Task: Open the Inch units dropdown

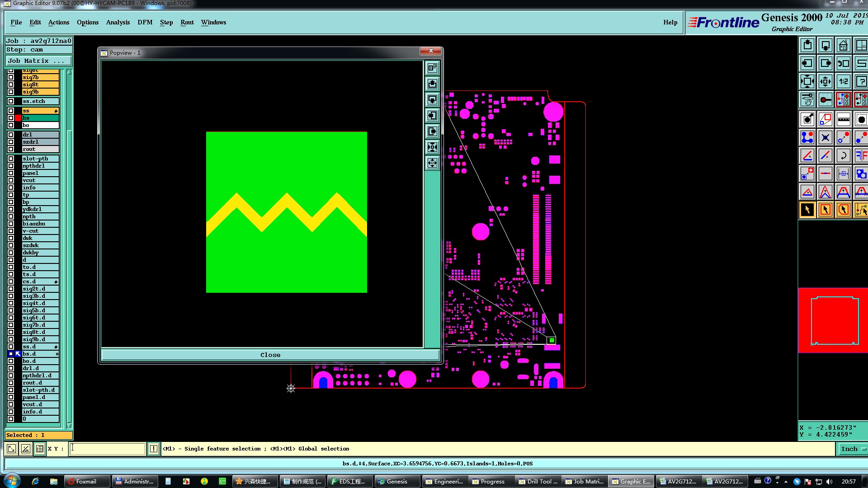Action: tap(852, 449)
